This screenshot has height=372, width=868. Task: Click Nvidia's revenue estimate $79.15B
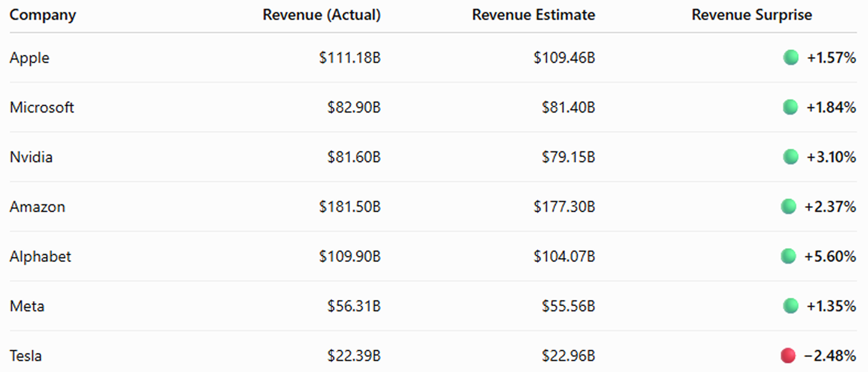point(568,157)
